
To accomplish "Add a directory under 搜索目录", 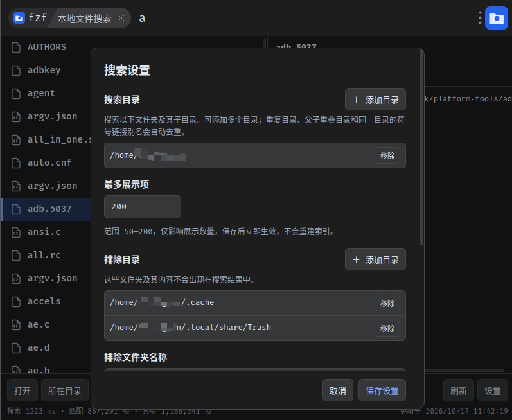I will 375,100.
